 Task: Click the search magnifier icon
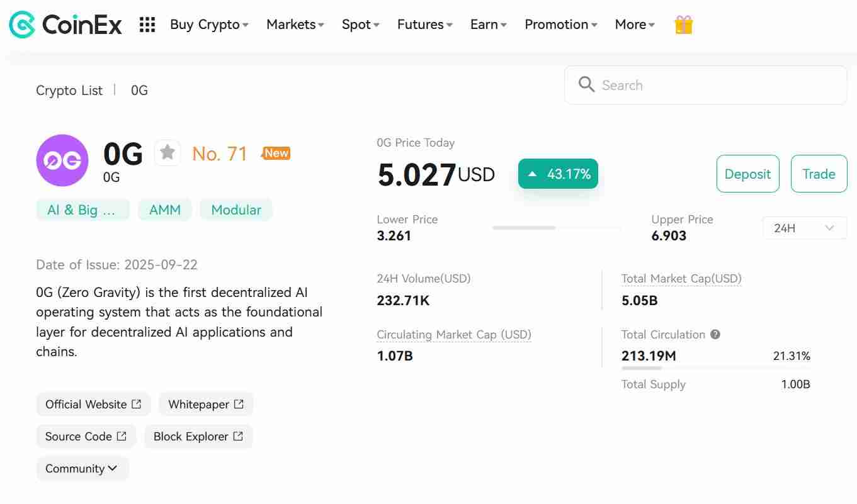[x=586, y=85]
